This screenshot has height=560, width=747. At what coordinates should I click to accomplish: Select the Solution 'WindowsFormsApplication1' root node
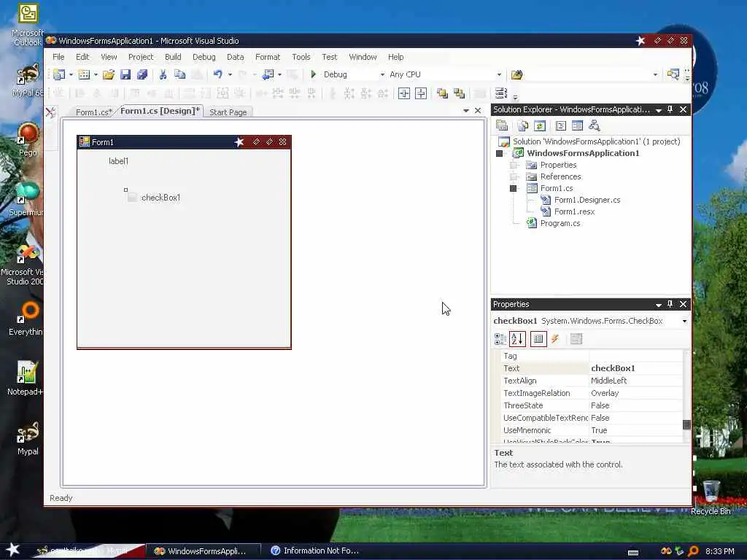tap(596, 141)
